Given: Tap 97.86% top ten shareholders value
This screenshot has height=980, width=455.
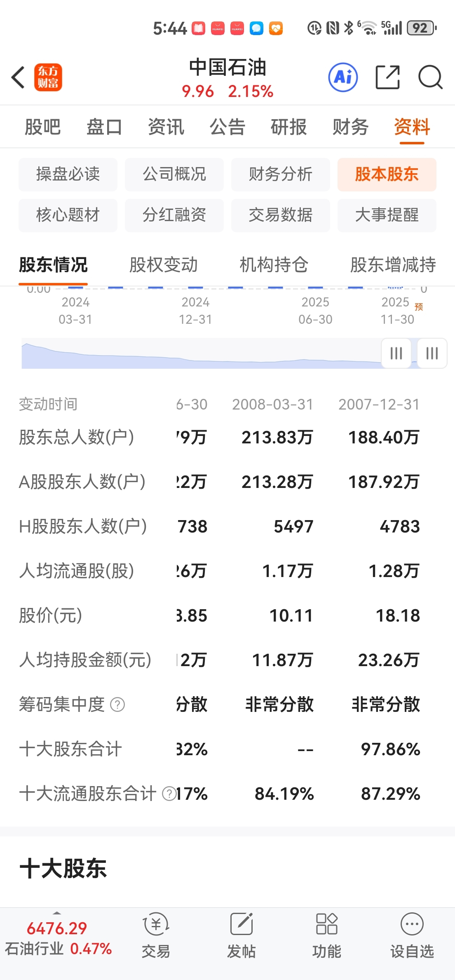Looking at the screenshot, I should [391, 749].
